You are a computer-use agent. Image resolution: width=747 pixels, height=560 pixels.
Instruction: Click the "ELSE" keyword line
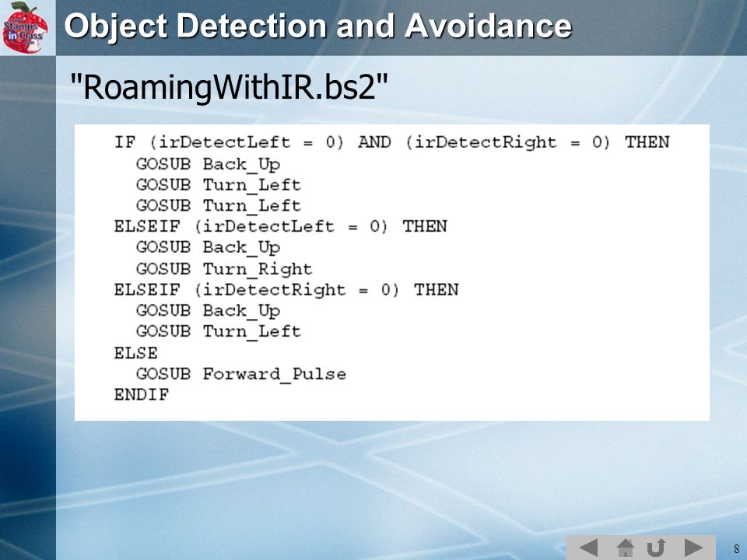pyautogui.click(x=135, y=353)
